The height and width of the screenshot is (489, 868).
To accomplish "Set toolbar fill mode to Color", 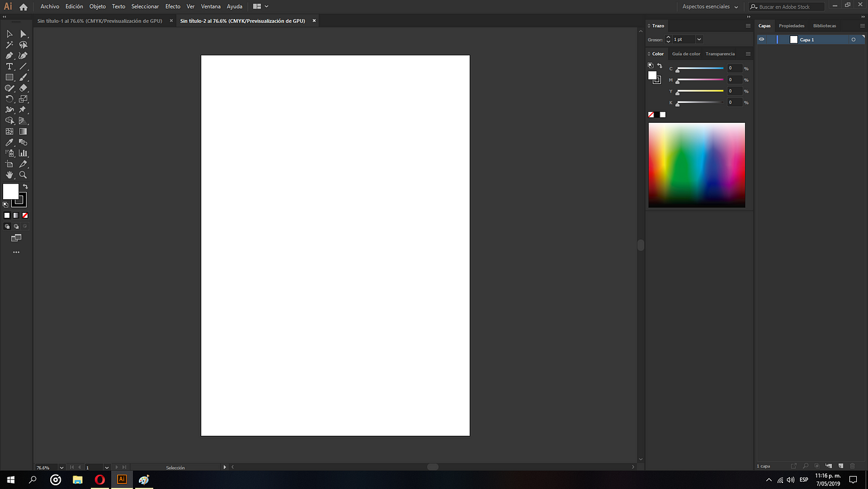I will tap(7, 215).
